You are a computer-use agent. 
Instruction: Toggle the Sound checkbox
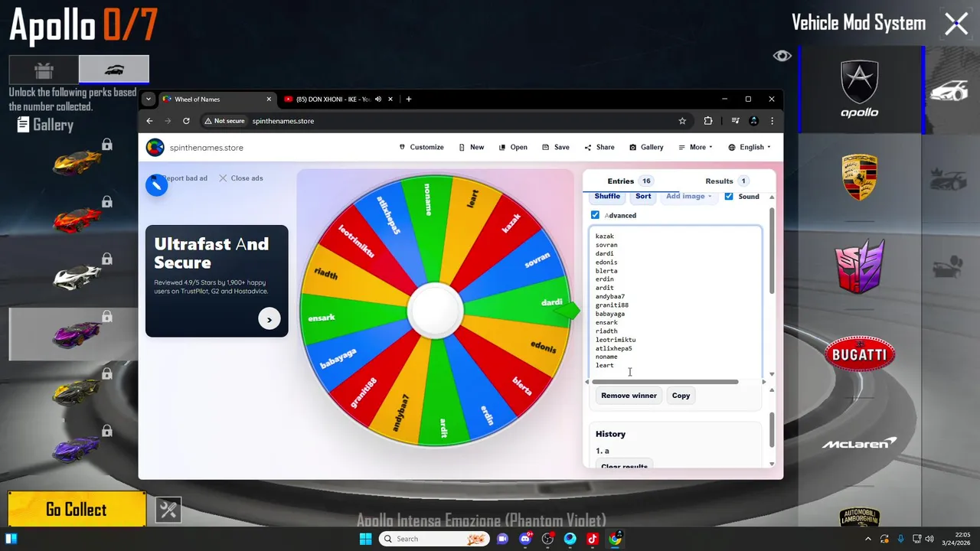(x=729, y=197)
